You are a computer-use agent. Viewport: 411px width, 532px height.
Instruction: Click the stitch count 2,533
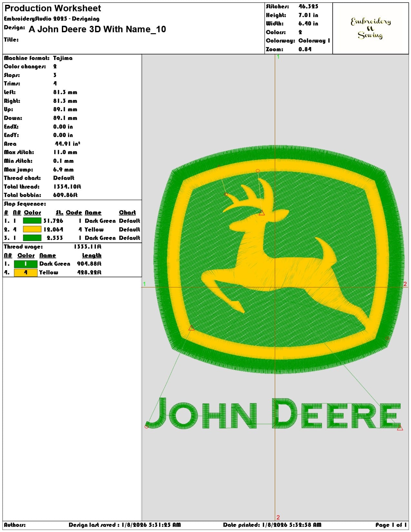pyautogui.click(x=55, y=238)
